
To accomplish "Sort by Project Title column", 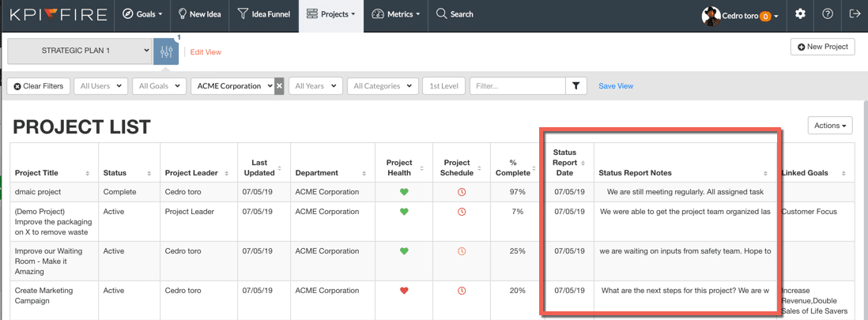I will click(x=51, y=173).
